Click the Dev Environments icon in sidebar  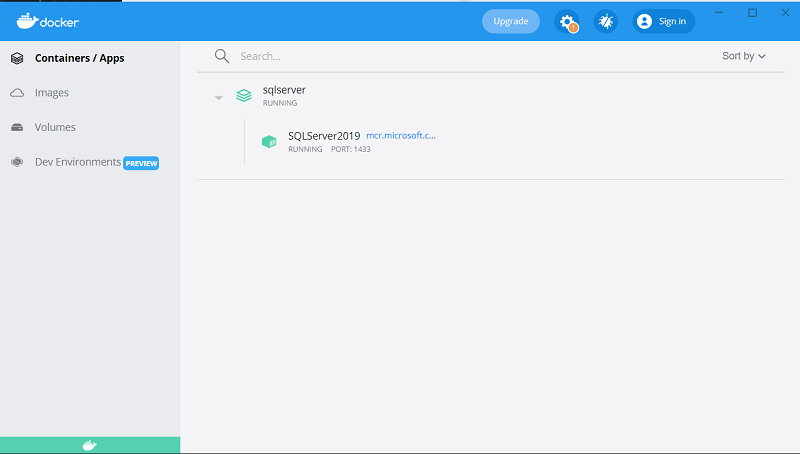tap(17, 162)
